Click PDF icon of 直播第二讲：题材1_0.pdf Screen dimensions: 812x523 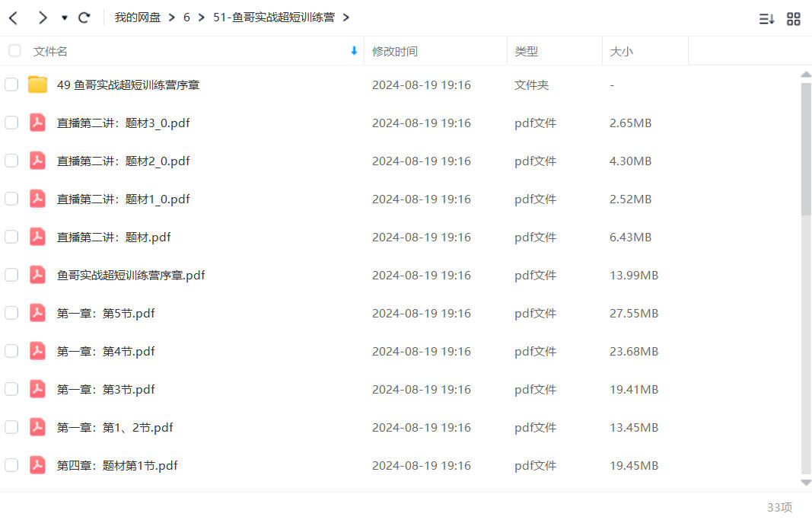click(37, 199)
